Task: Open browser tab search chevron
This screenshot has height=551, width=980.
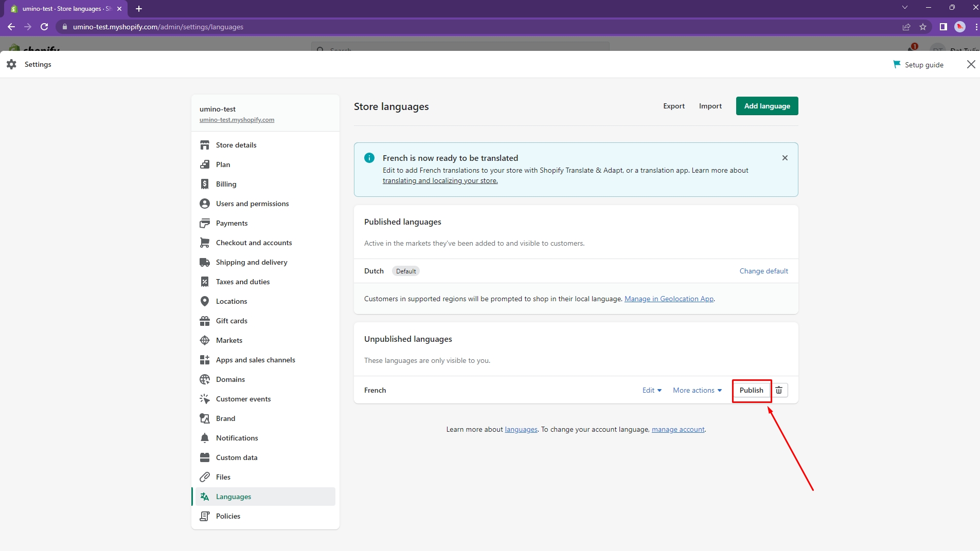Action: pyautogui.click(x=905, y=7)
